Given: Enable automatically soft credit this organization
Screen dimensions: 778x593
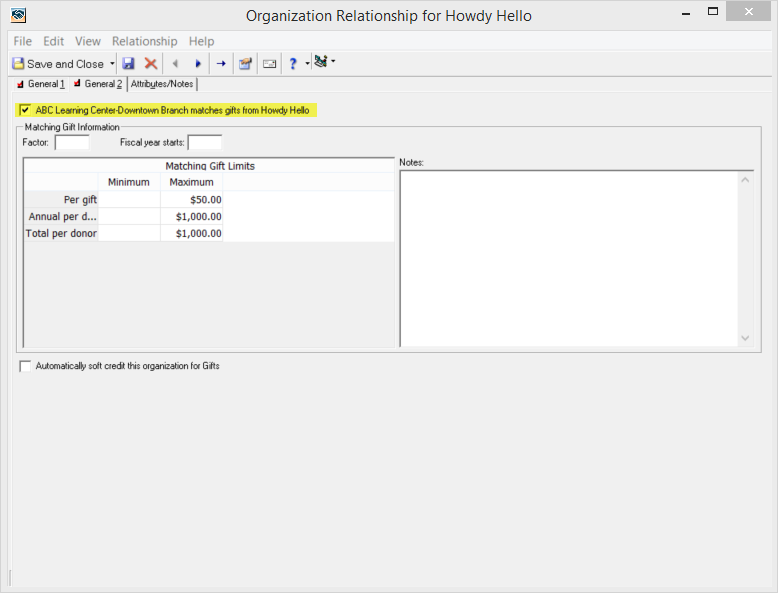Looking at the screenshot, I should tap(25, 366).
